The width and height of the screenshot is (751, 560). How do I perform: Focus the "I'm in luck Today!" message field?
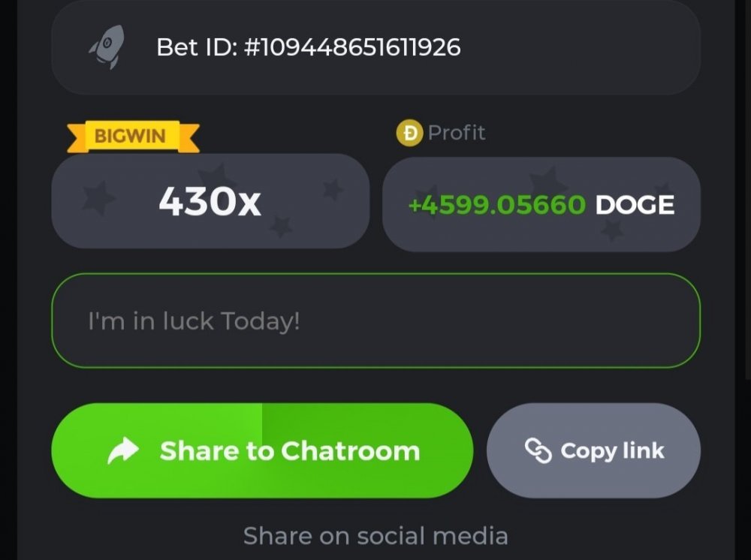376,321
